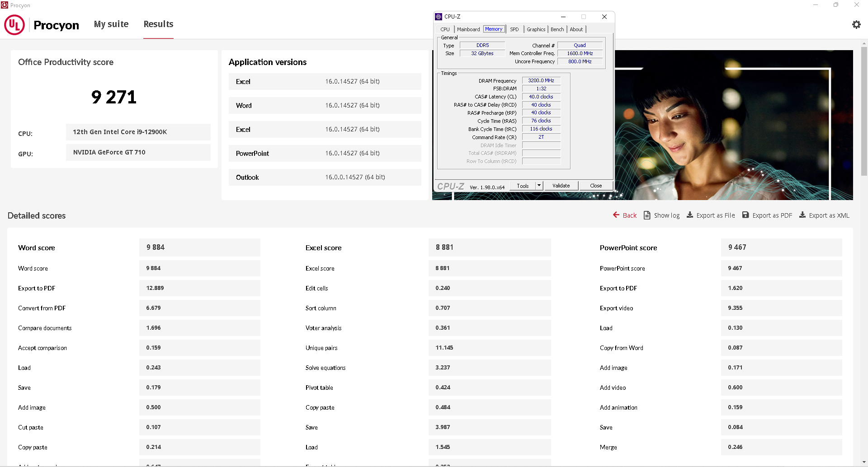The image size is (868, 467).
Task: Click the Voter analysis row label
Action: tap(324, 328)
